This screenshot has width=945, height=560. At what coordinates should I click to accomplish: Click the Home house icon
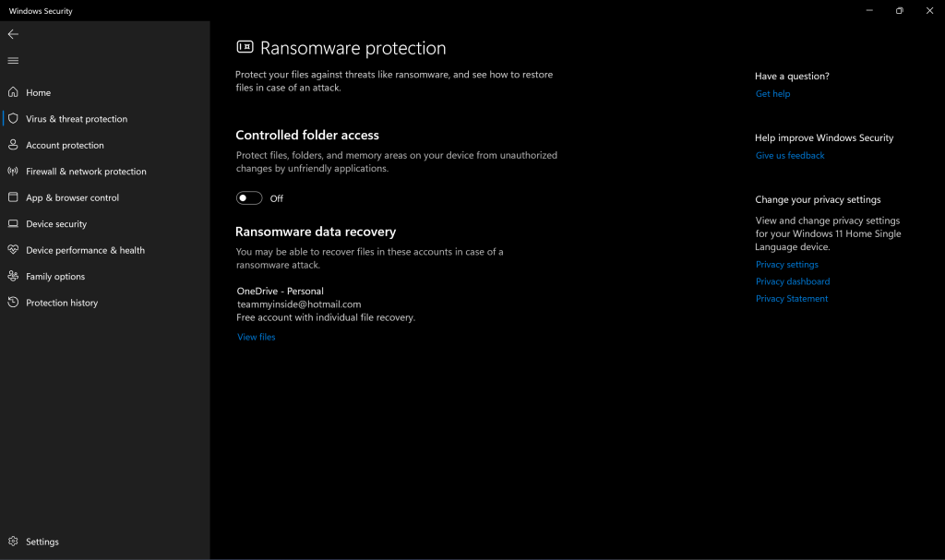[x=13, y=92]
